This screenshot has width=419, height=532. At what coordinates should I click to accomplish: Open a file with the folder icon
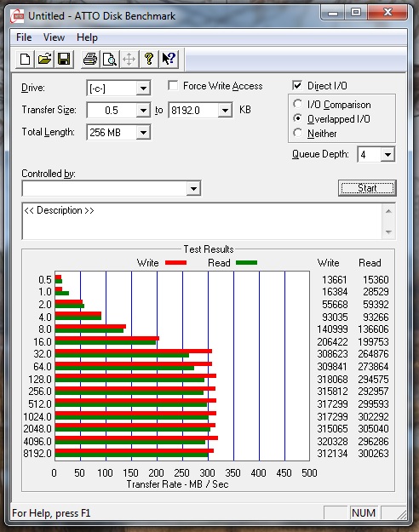(44, 59)
